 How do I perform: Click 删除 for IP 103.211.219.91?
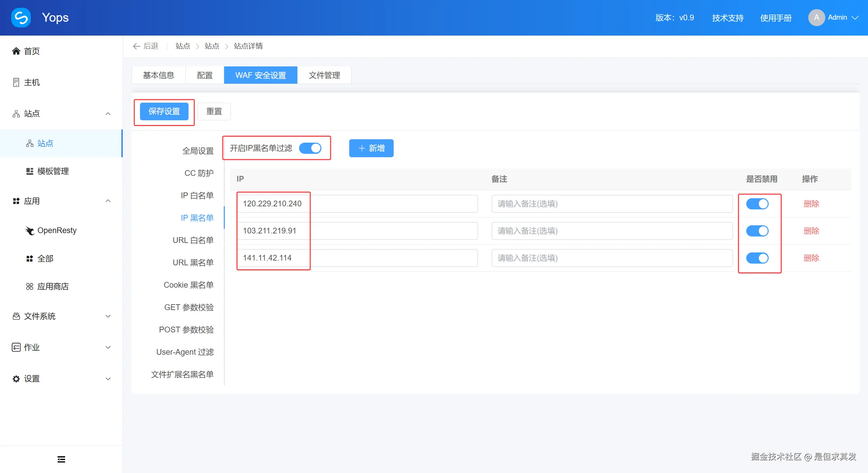pyautogui.click(x=811, y=231)
